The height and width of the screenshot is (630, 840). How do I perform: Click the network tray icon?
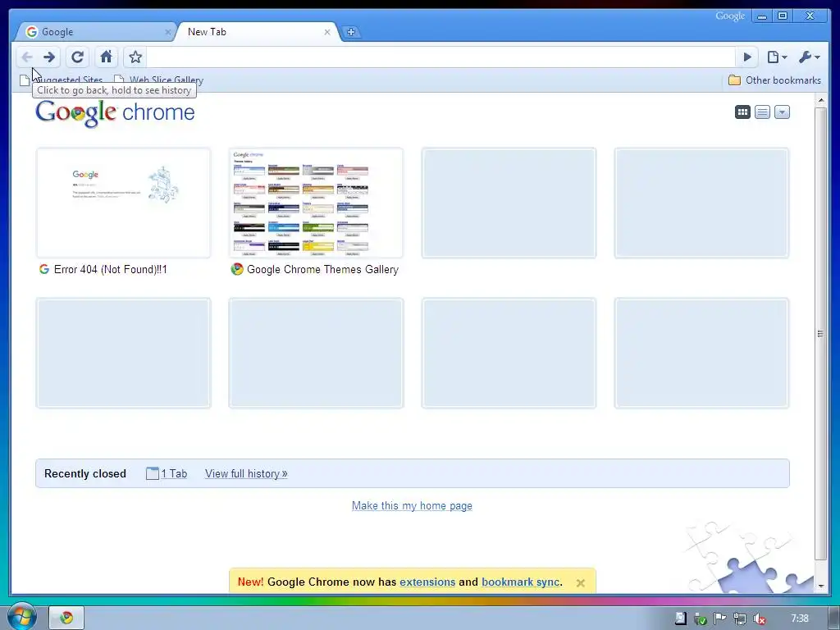[x=739, y=619]
